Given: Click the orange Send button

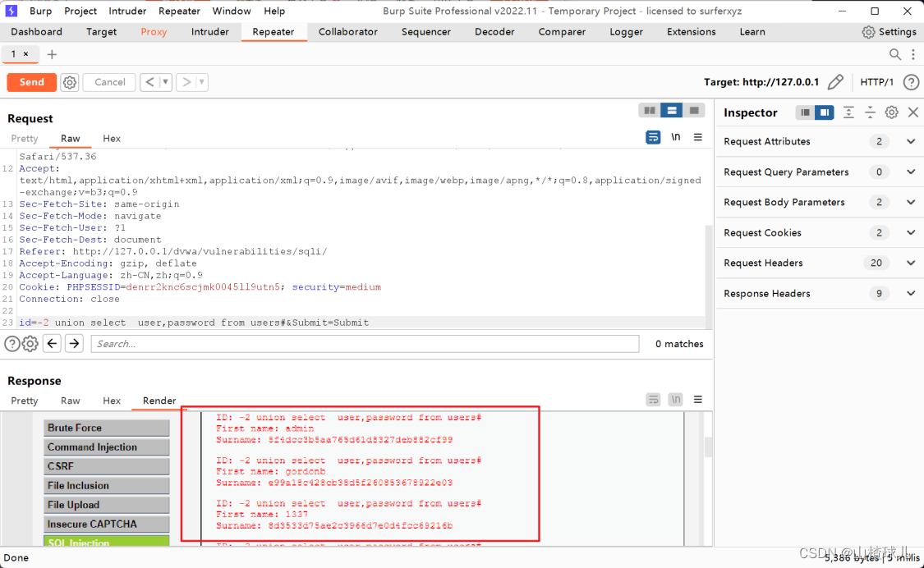Looking at the screenshot, I should [32, 82].
